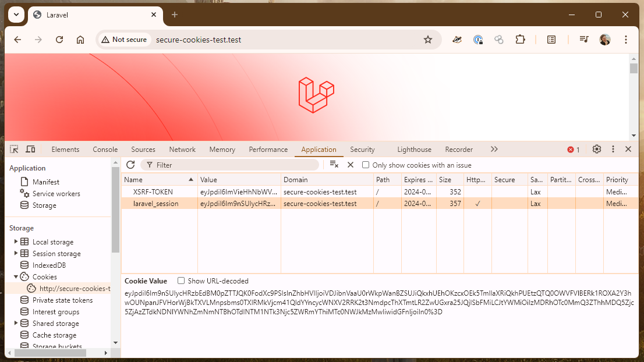Click in the cookie Filter field
The width and height of the screenshot is (644, 362).
point(230,165)
